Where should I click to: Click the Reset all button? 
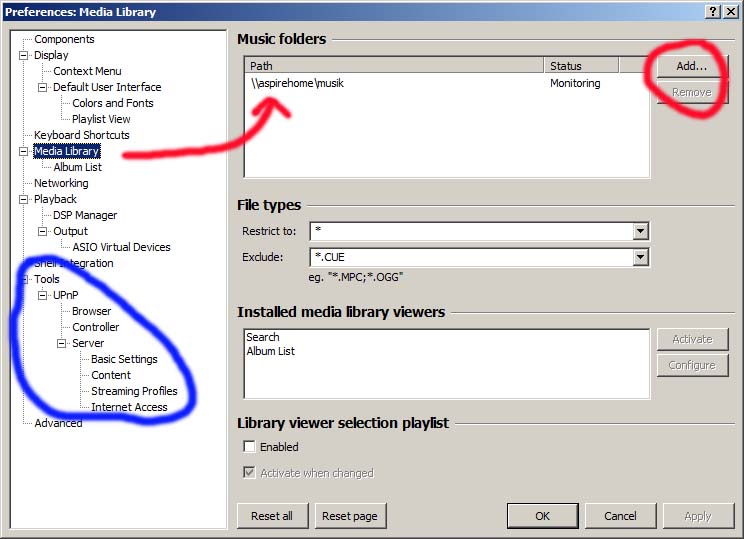pyautogui.click(x=272, y=516)
